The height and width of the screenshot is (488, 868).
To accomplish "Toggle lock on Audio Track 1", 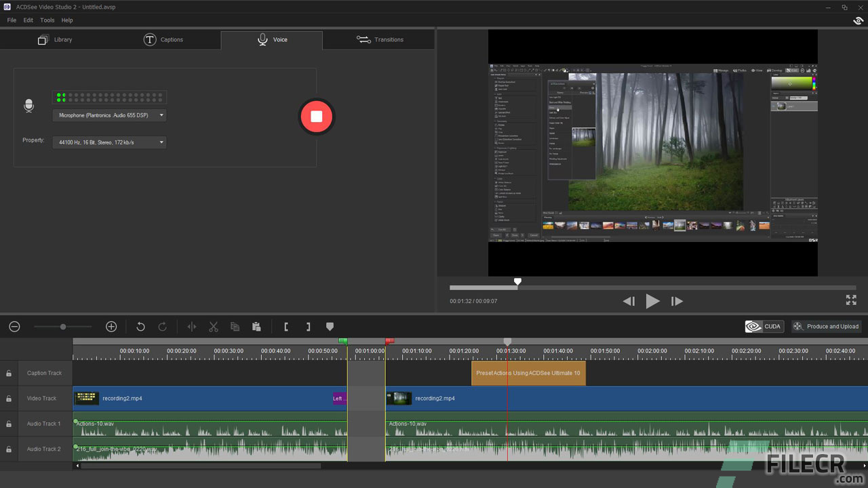I will pos(9,424).
